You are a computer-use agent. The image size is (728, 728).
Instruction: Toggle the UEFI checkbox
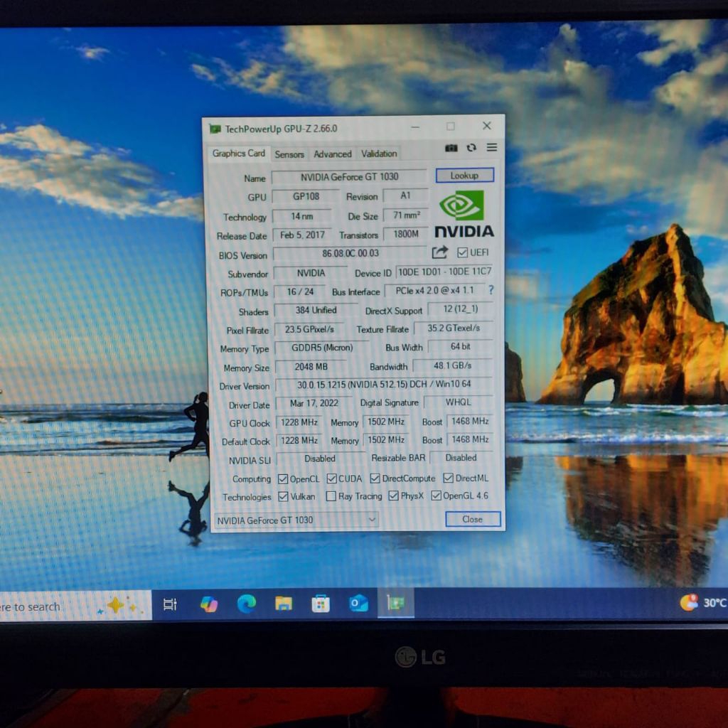click(463, 252)
